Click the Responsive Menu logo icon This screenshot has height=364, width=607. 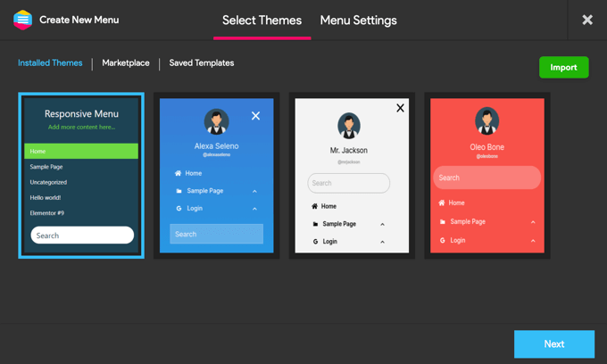(22, 20)
